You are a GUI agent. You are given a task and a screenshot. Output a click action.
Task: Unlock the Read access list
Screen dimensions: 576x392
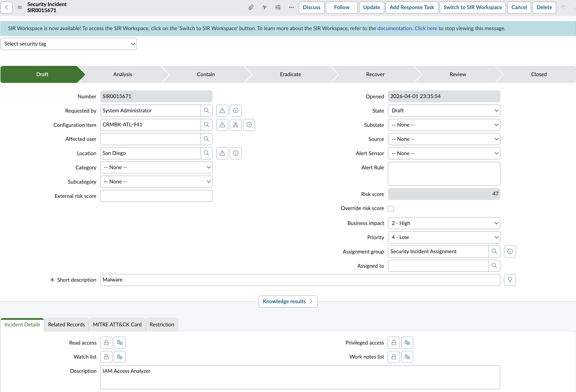point(106,343)
